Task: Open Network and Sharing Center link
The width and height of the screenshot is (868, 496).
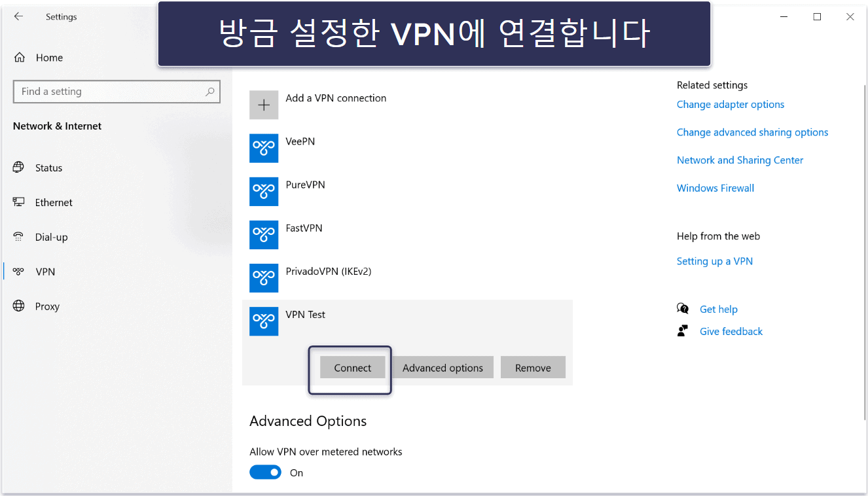Action: (740, 160)
